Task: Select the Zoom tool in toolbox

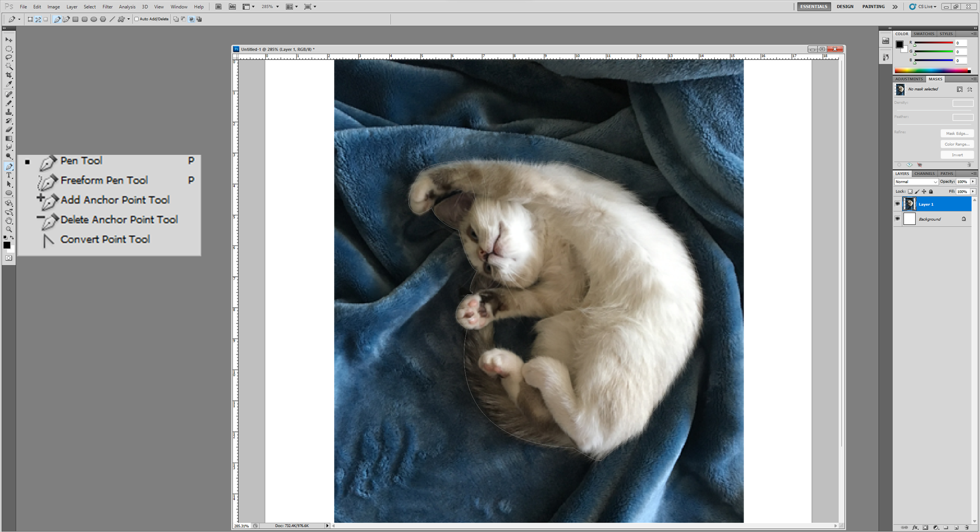Action: pyautogui.click(x=9, y=229)
